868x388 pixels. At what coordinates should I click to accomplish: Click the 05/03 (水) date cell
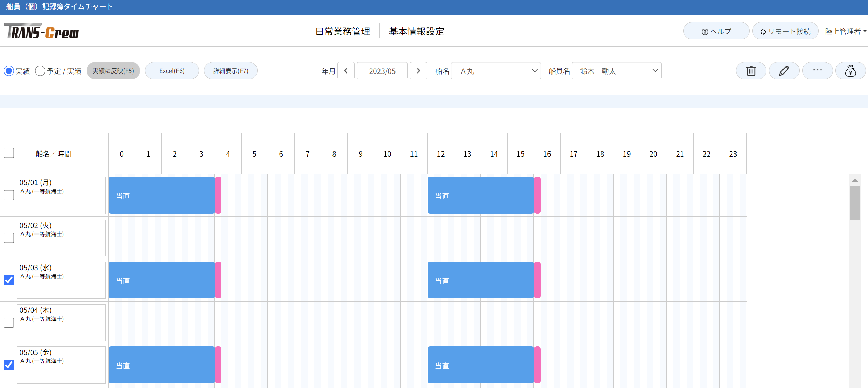pyautogui.click(x=61, y=280)
